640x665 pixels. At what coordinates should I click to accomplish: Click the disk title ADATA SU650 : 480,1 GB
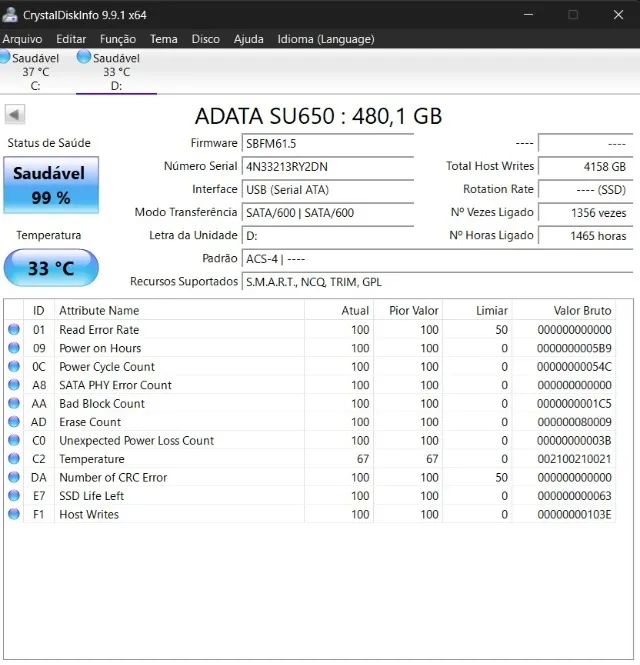point(318,116)
